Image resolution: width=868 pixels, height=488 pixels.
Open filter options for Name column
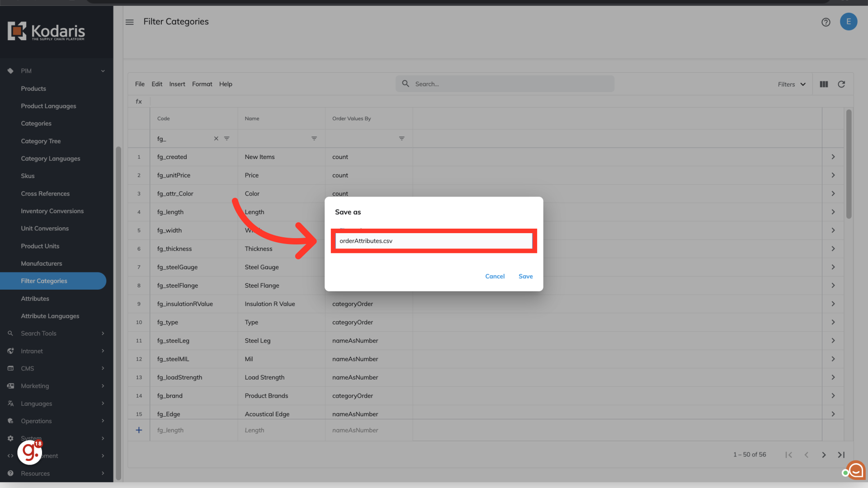pyautogui.click(x=314, y=139)
